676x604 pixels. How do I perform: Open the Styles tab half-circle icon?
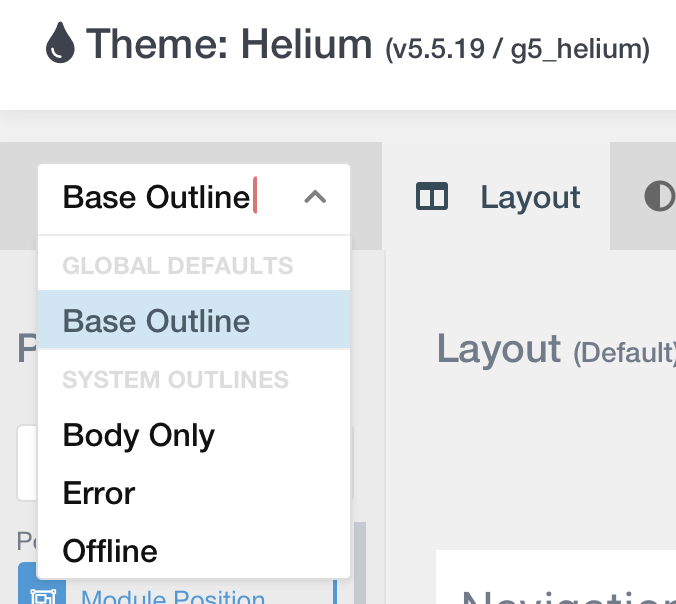coord(660,197)
